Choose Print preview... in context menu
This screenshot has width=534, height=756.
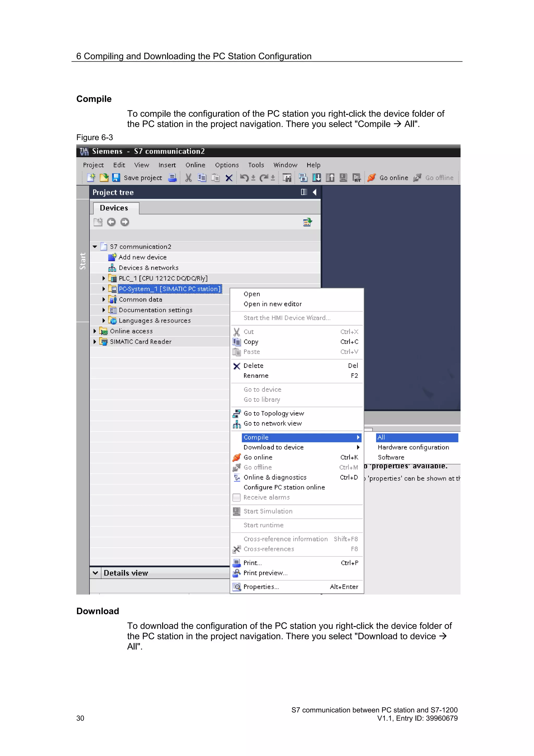(265, 573)
